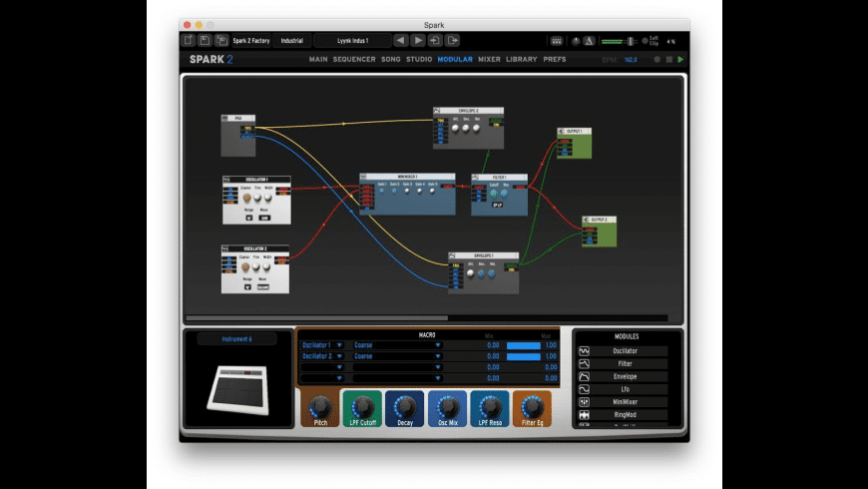
Task: Click the new project icon in the top toolbar
Action: 189,41
